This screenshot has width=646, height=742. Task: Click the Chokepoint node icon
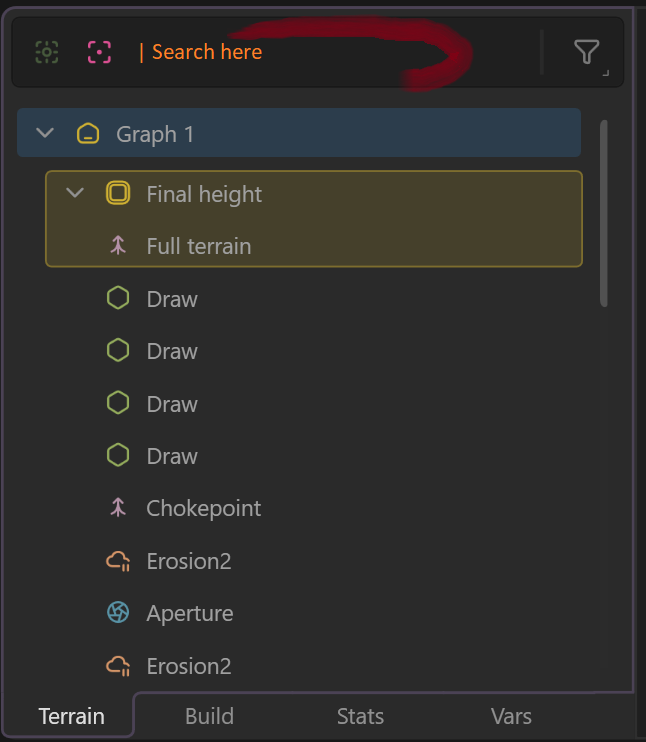tap(118, 508)
